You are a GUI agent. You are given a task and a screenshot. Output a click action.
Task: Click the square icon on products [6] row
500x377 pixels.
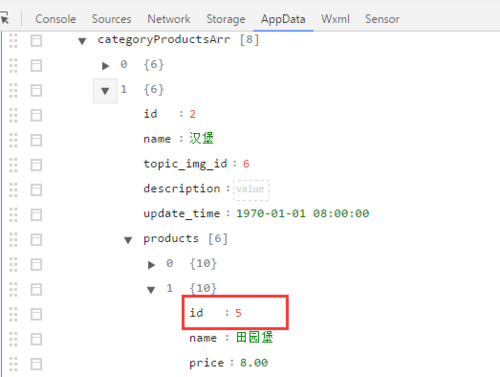pyautogui.click(x=36, y=239)
